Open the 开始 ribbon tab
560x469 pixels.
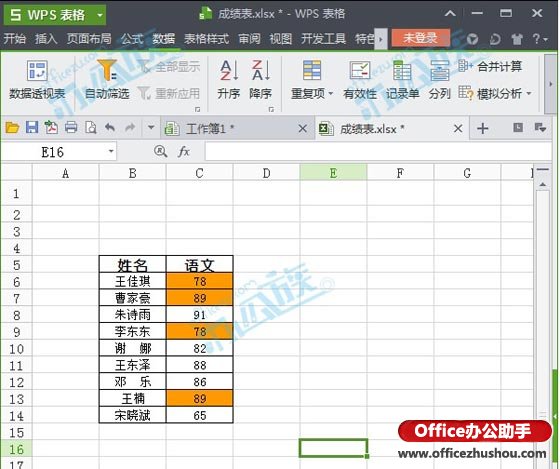(15, 38)
